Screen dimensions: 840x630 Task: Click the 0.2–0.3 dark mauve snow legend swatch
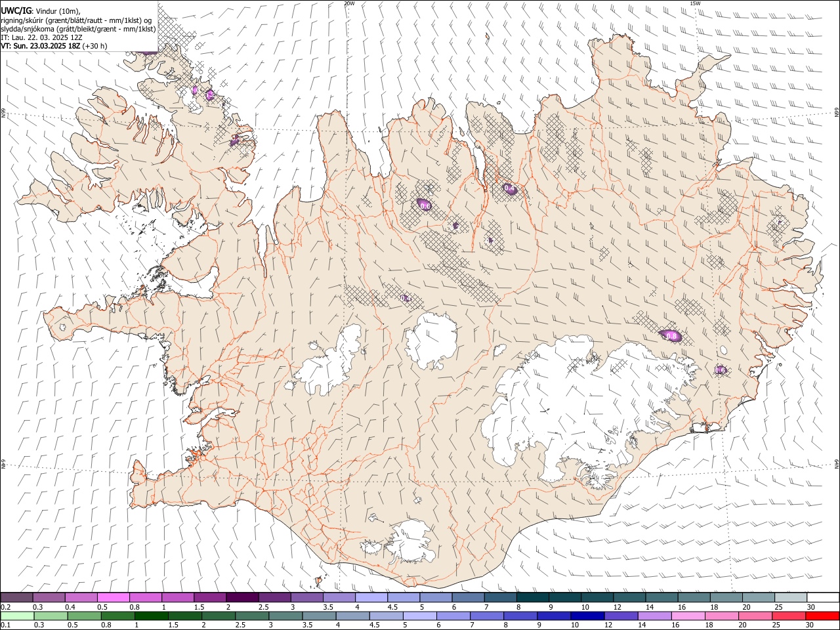pyautogui.click(x=17, y=598)
